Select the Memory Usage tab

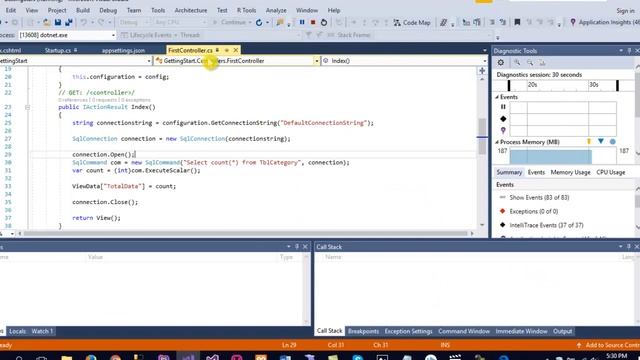tap(570, 172)
